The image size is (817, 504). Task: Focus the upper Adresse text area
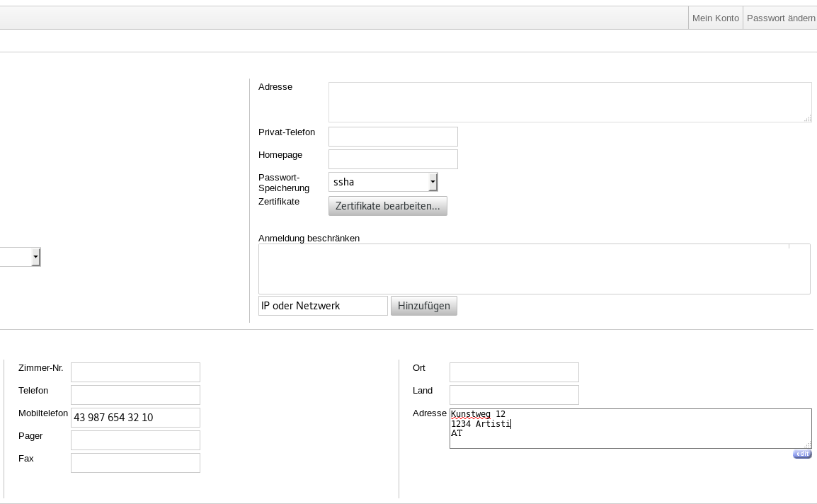point(569,102)
